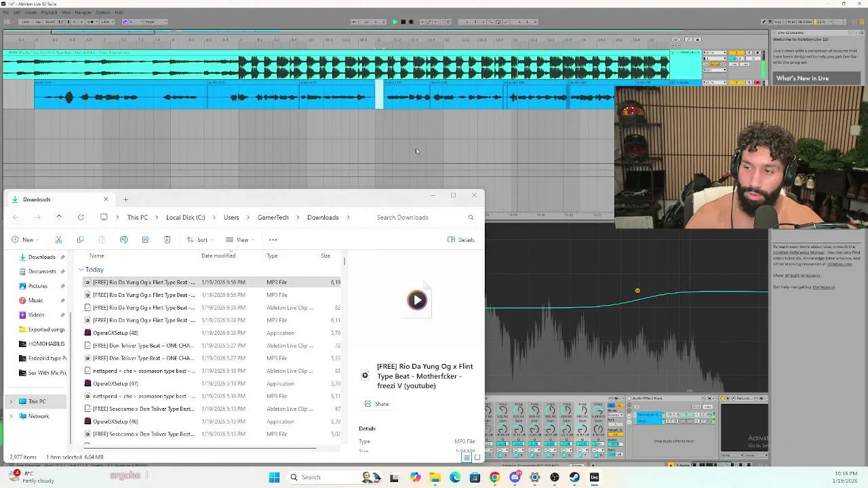This screenshot has width=868, height=488.
Task: Collapse the Today group in file list
Action: 81,270
